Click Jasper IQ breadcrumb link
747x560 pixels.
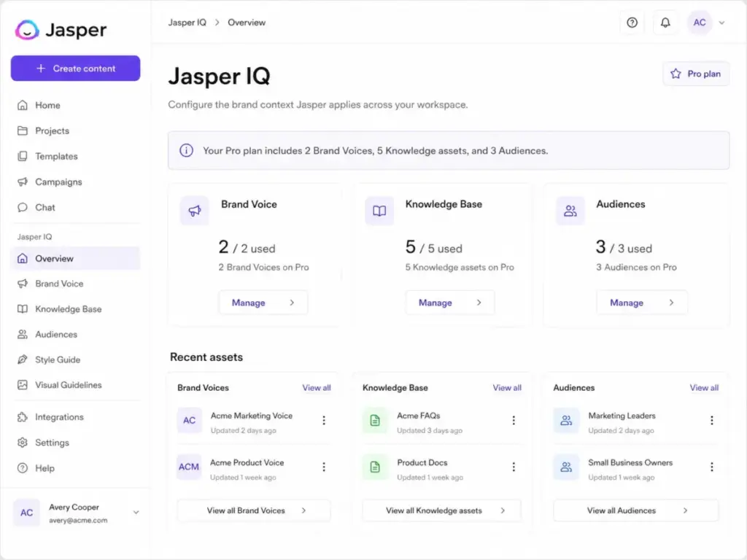(x=187, y=23)
